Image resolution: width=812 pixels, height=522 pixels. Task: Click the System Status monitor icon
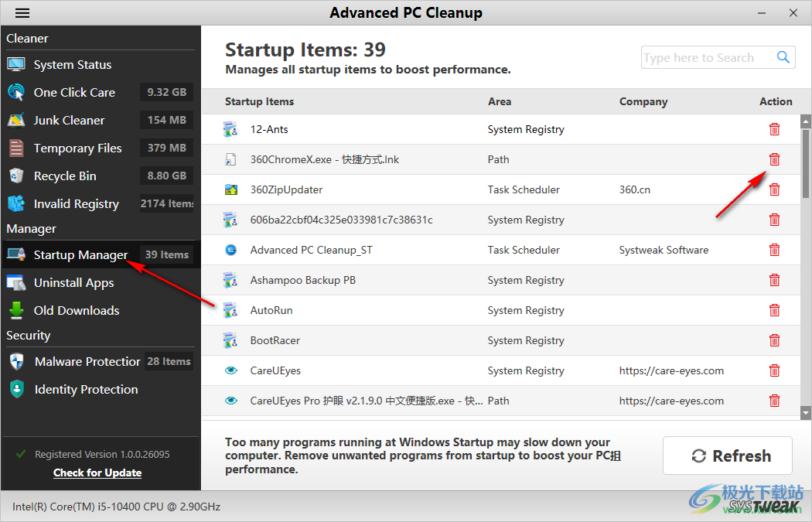point(16,65)
